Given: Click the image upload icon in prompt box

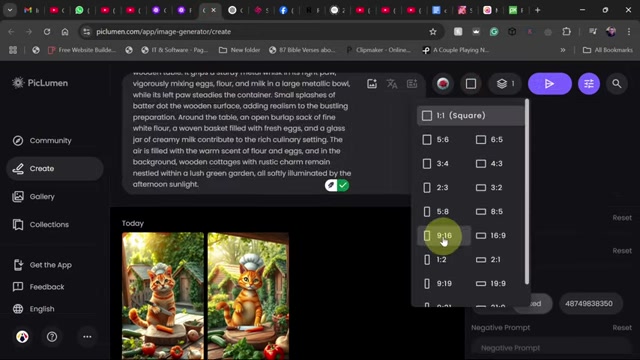Looking at the screenshot, I should (x=372, y=84).
